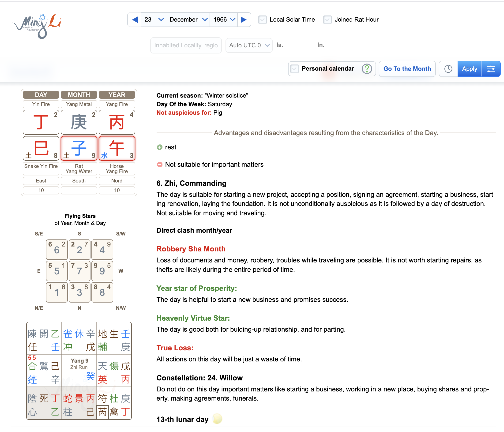Go to previous day with left arrow
This screenshot has height=432, width=504.
pos(135,19)
